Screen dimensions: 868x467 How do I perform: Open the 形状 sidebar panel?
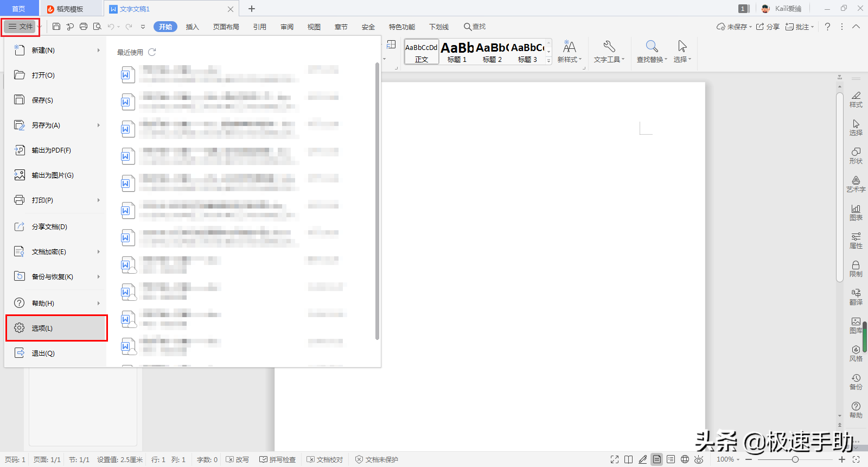856,156
